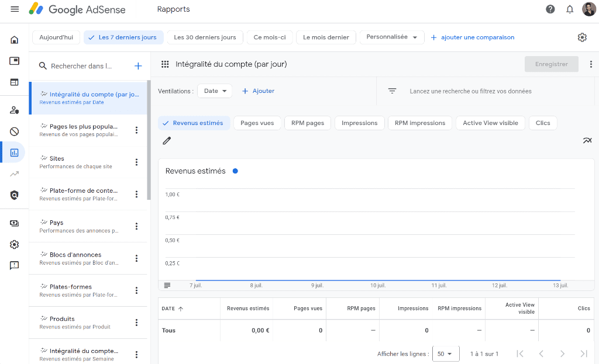Open Account settings gear in sidebar

(x=14, y=244)
